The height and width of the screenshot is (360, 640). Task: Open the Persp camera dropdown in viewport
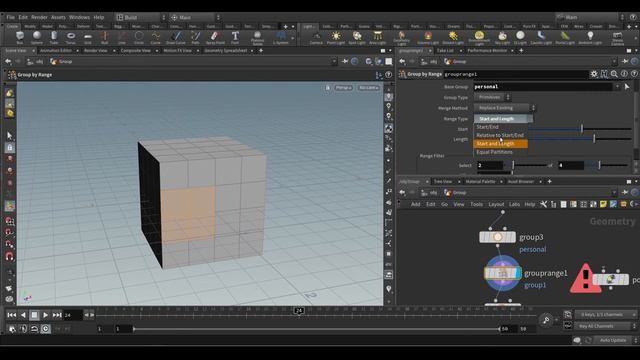click(x=343, y=88)
